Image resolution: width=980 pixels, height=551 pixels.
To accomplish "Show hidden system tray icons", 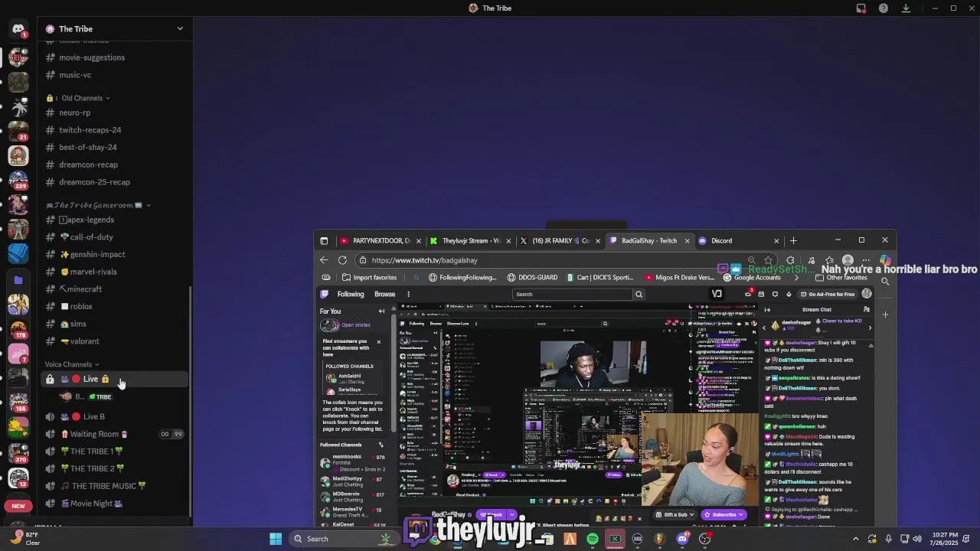I will tap(856, 539).
